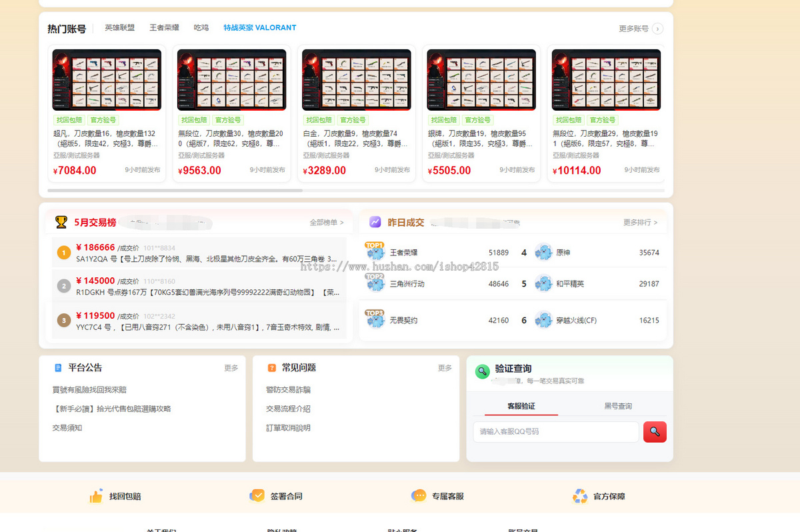Click the contract icon beside 签署合同
Viewport: 800px width, 532px height.
[257, 496]
